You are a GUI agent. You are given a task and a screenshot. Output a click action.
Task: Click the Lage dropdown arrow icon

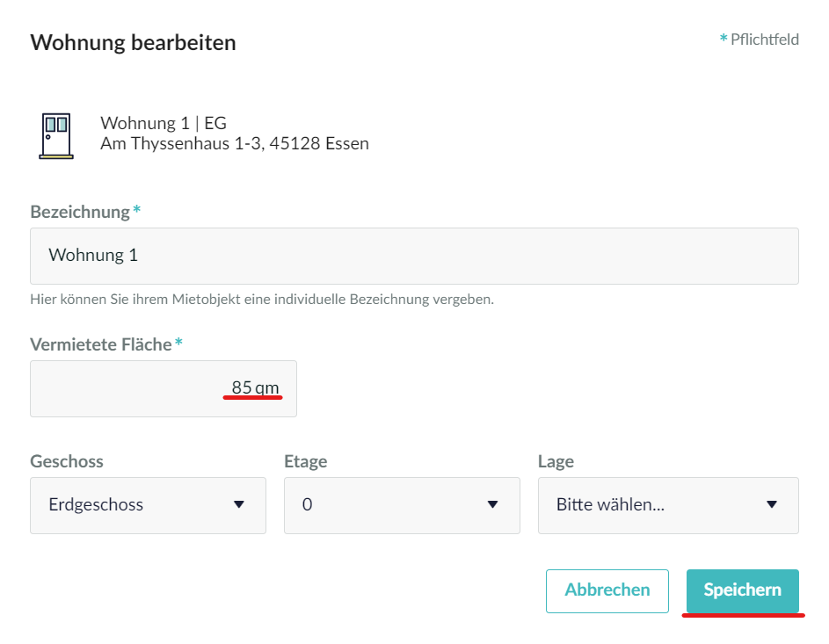pyautogui.click(x=772, y=504)
